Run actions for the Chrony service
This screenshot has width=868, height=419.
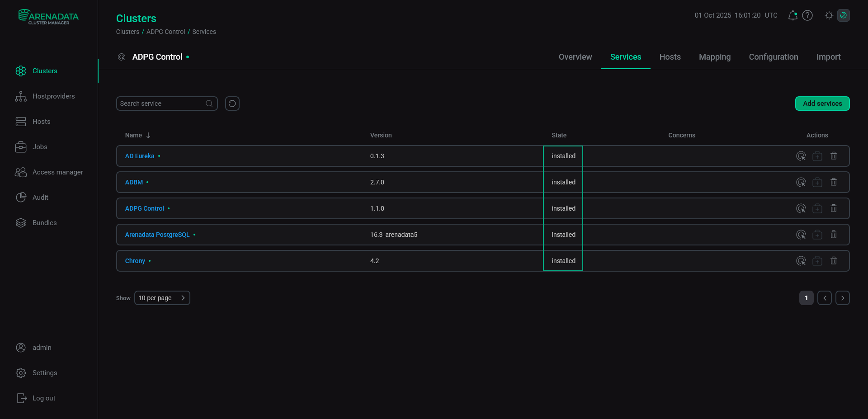coord(801,261)
